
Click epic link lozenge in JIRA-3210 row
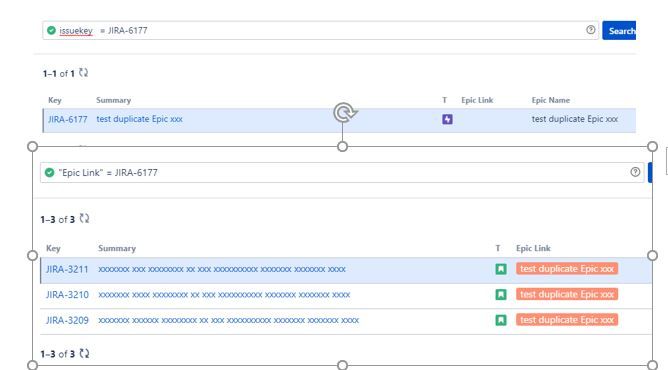[567, 294]
